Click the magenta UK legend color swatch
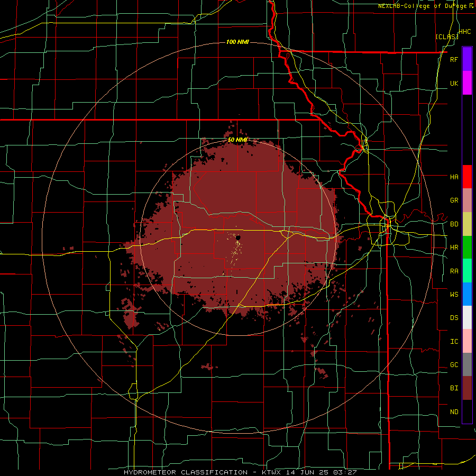476x476 pixels. (x=467, y=83)
